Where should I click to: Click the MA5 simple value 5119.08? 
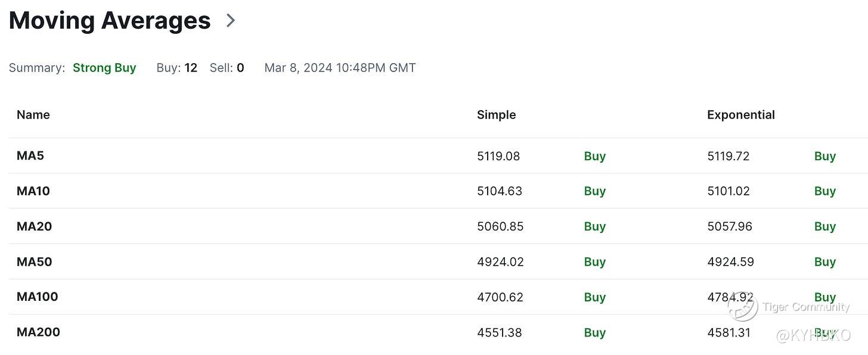tap(498, 156)
